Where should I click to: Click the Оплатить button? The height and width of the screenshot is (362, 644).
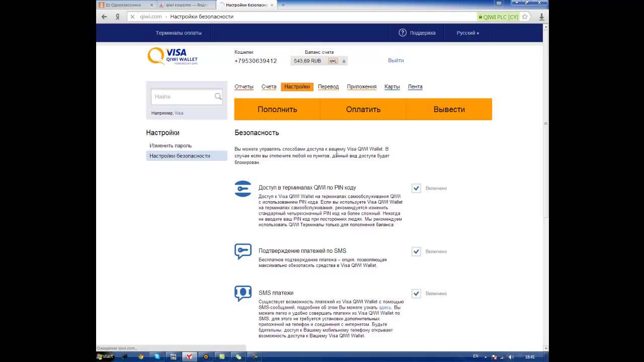tap(363, 109)
